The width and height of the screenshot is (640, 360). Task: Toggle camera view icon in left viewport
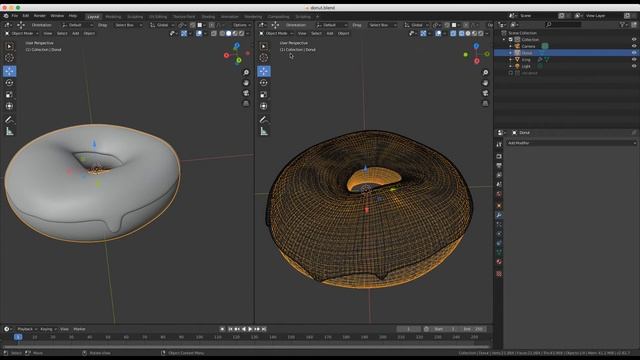pos(246,93)
